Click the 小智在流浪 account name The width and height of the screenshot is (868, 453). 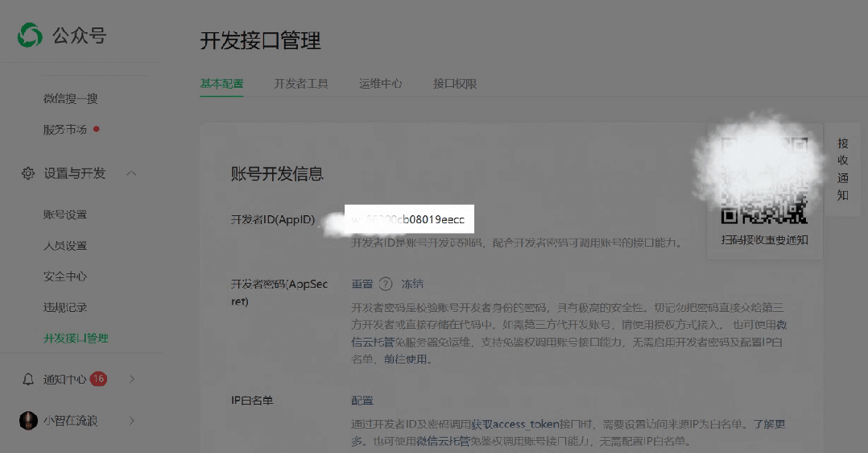coord(70,421)
